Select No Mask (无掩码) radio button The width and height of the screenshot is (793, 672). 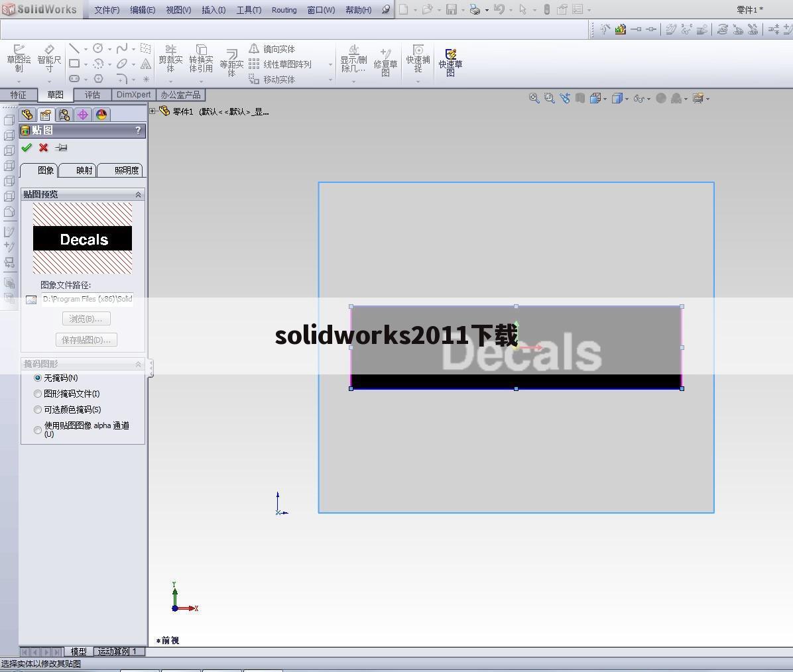[37, 378]
